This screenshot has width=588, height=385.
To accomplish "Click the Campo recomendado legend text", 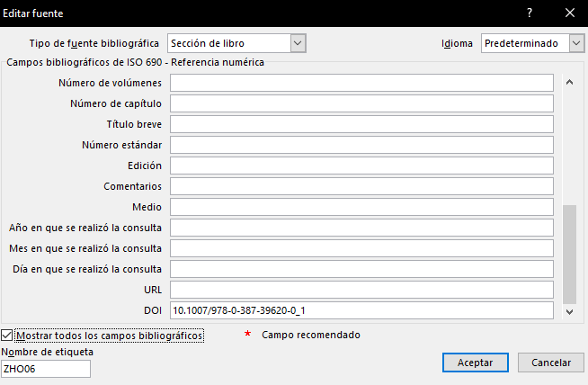I will [311, 335].
